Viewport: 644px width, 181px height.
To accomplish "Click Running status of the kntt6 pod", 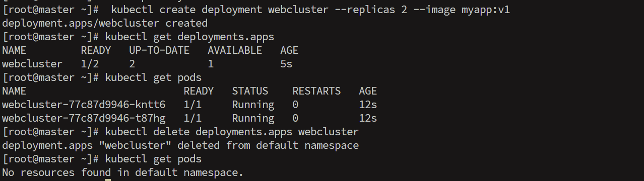I will (253, 105).
